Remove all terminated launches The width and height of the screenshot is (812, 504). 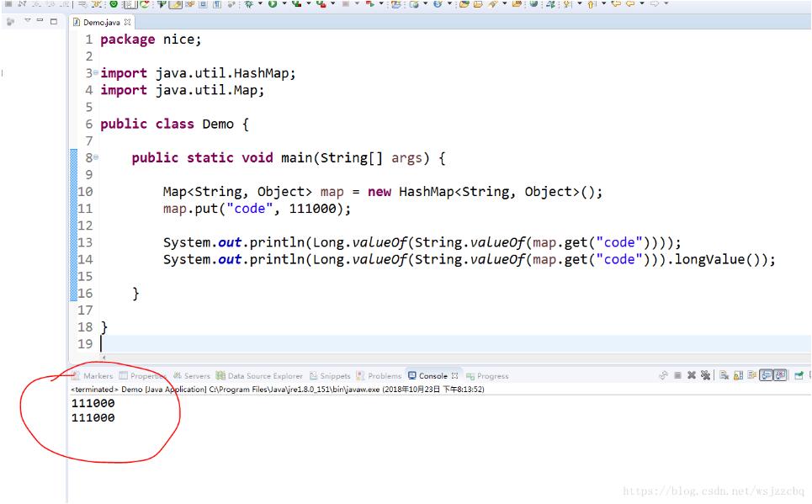tap(706, 375)
